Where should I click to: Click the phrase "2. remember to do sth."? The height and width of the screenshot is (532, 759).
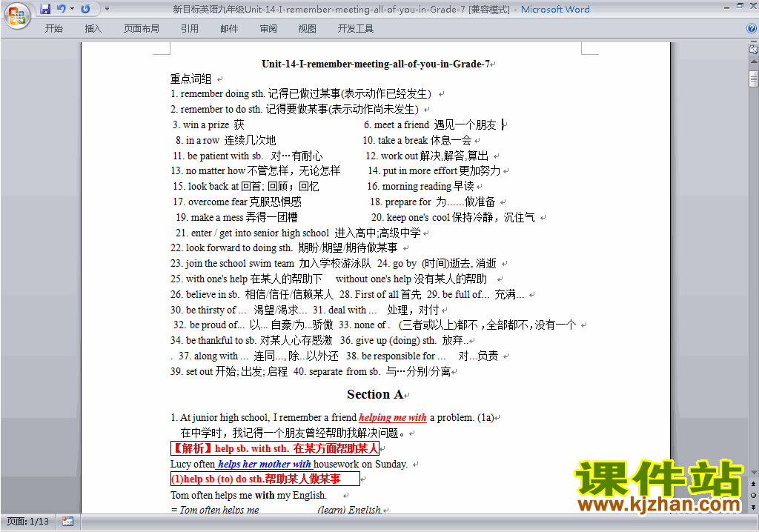216,110
